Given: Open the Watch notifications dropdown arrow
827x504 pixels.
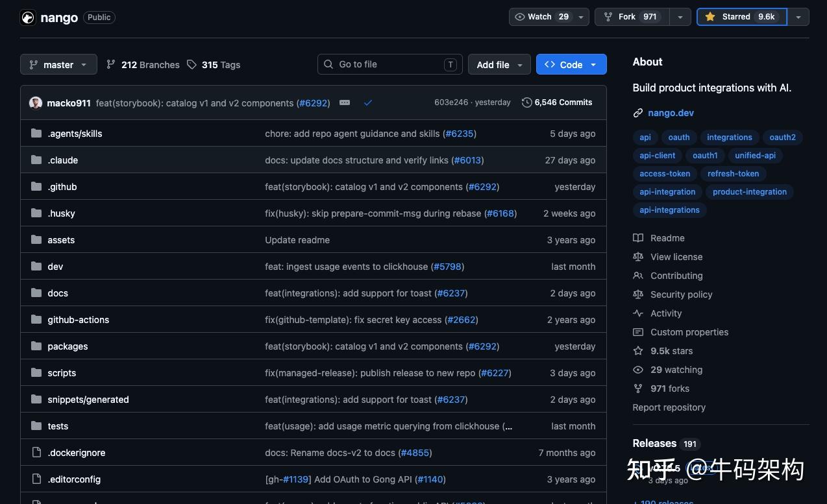Looking at the screenshot, I should (x=580, y=17).
